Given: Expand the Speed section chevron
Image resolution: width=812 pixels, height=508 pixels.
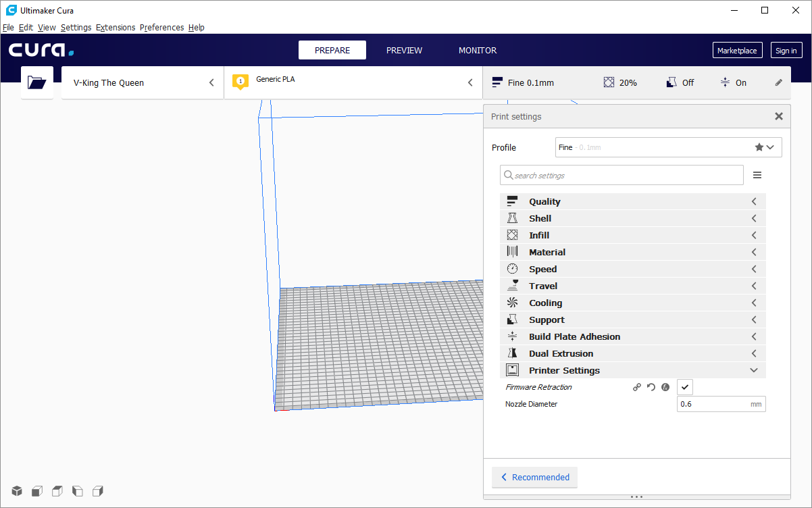Looking at the screenshot, I should tap(754, 269).
